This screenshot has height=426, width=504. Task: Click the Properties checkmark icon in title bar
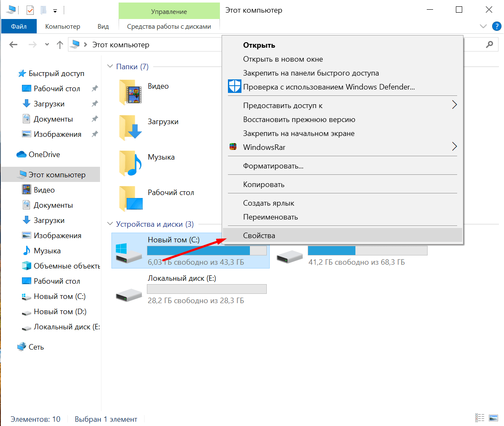pos(30,10)
